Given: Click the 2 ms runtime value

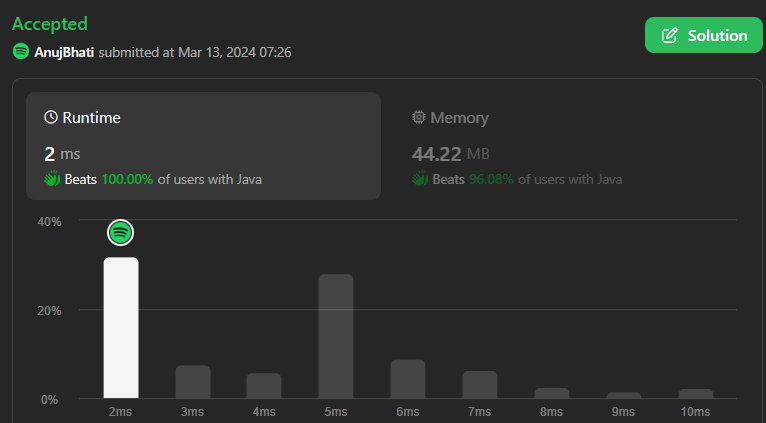Looking at the screenshot, I should [x=62, y=154].
